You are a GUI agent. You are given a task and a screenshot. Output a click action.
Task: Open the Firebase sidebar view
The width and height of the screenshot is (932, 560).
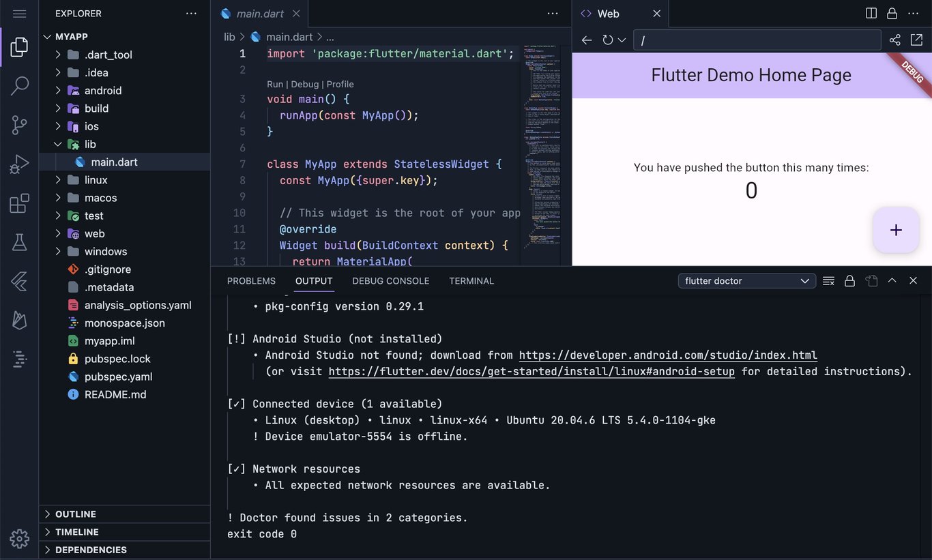click(x=19, y=320)
